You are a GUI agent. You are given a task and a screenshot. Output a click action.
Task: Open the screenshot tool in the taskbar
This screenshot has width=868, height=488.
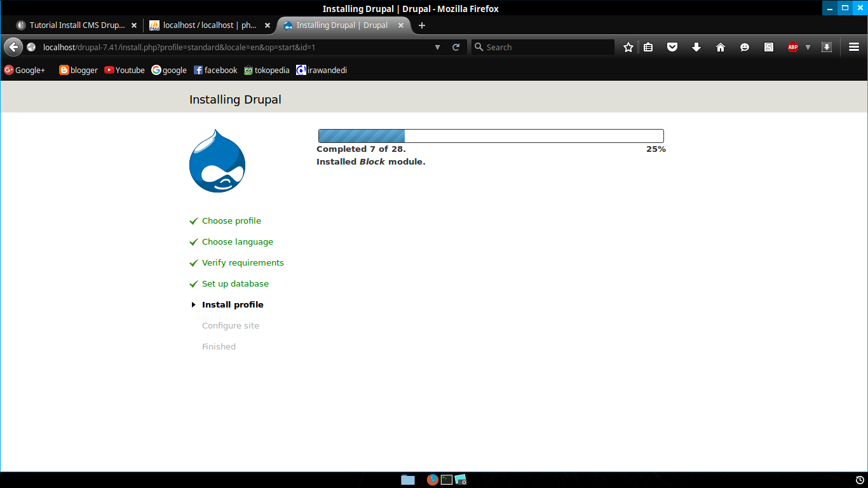tap(459, 480)
